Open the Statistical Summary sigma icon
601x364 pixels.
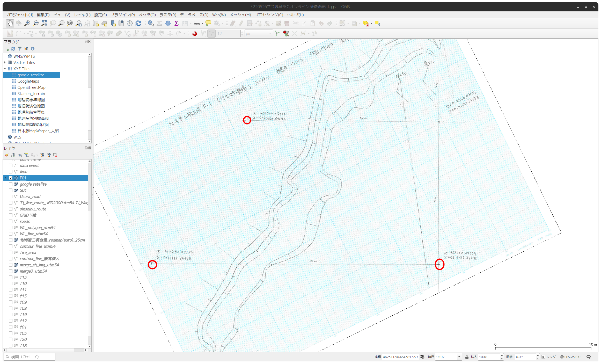(177, 24)
